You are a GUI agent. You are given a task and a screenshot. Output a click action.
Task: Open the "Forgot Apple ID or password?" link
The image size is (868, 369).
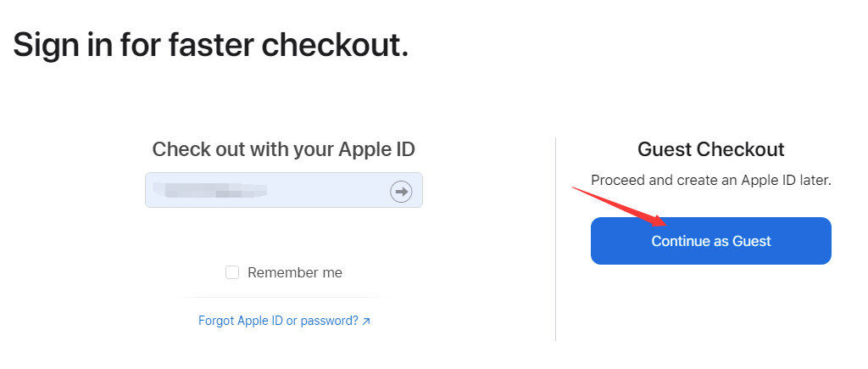[x=278, y=321]
